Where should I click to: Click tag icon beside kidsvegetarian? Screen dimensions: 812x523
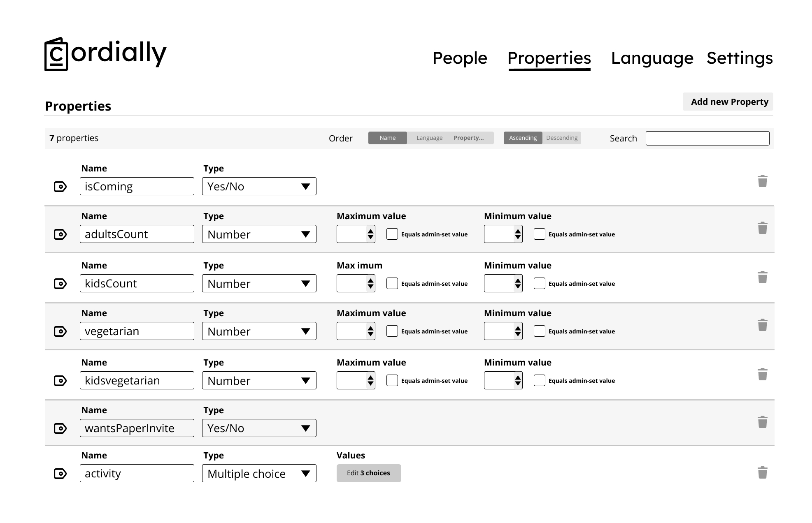pos(60,381)
